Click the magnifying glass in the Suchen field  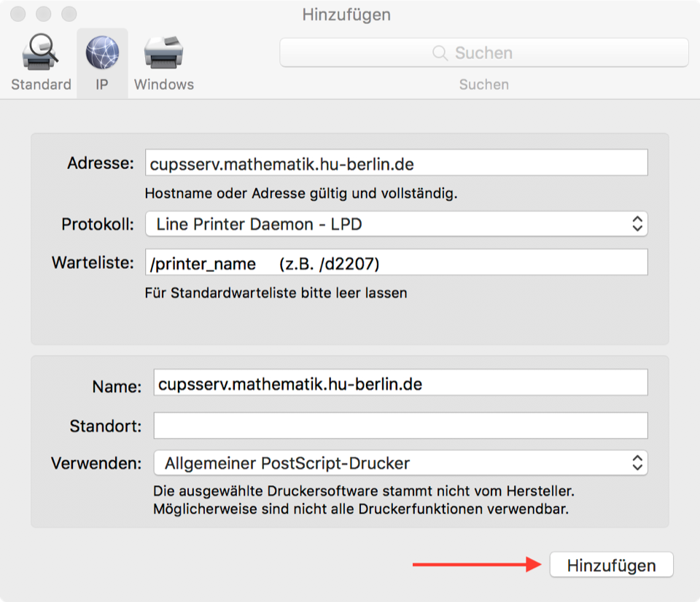[440, 52]
